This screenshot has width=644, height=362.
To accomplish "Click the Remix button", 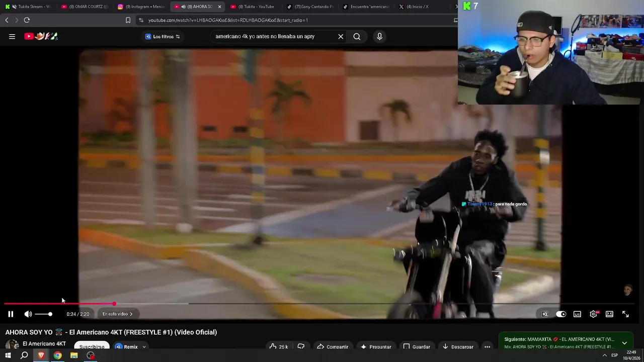I will click(126, 346).
